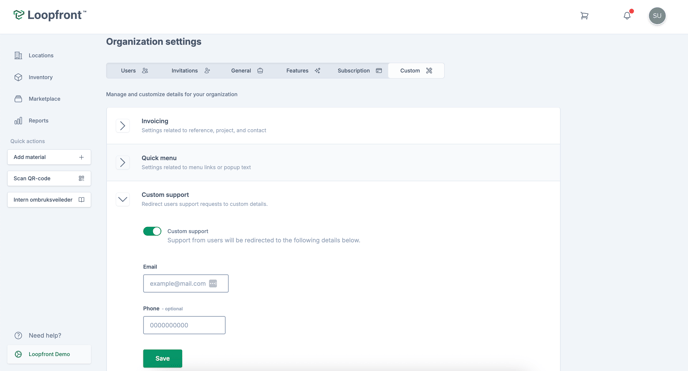Open Intern ombruksveileder guide

[x=49, y=200]
